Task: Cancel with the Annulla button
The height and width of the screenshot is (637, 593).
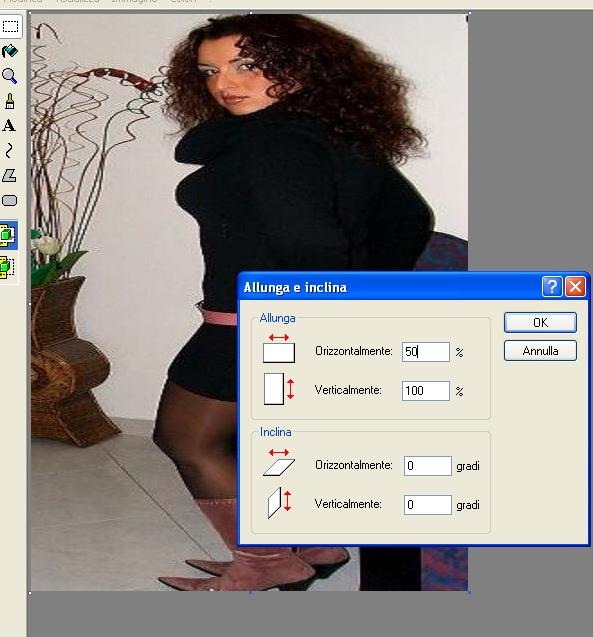Action: click(x=540, y=351)
